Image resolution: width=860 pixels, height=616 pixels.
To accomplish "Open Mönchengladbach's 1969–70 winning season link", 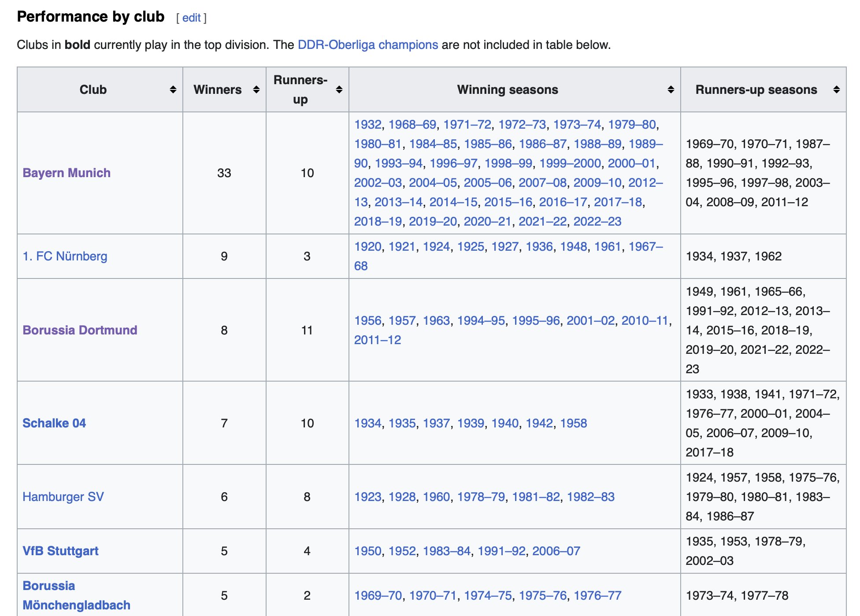I will pos(378,595).
